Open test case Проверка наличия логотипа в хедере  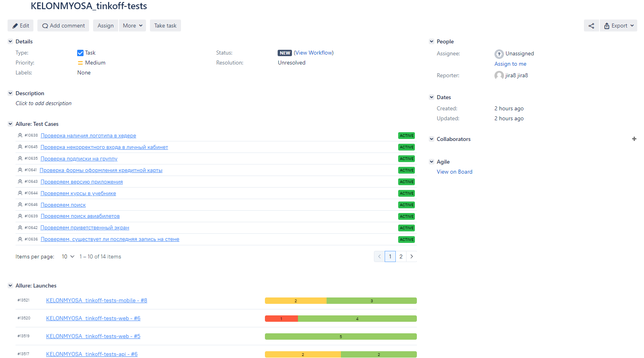click(88, 136)
